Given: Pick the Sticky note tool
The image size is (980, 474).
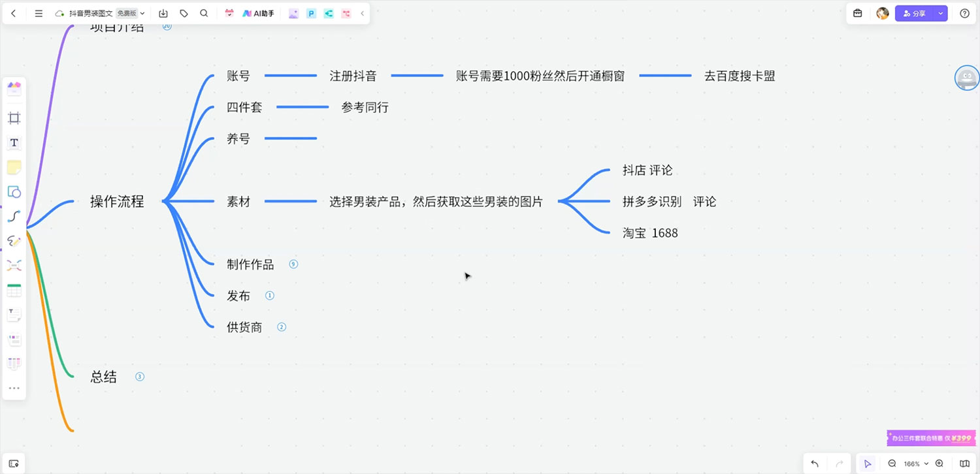Looking at the screenshot, I should (14, 167).
